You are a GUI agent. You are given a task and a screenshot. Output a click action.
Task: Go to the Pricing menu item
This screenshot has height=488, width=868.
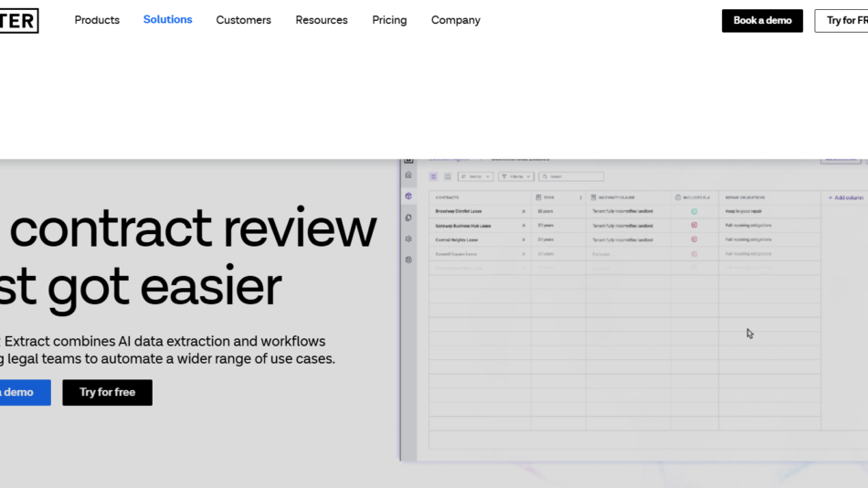389,20
